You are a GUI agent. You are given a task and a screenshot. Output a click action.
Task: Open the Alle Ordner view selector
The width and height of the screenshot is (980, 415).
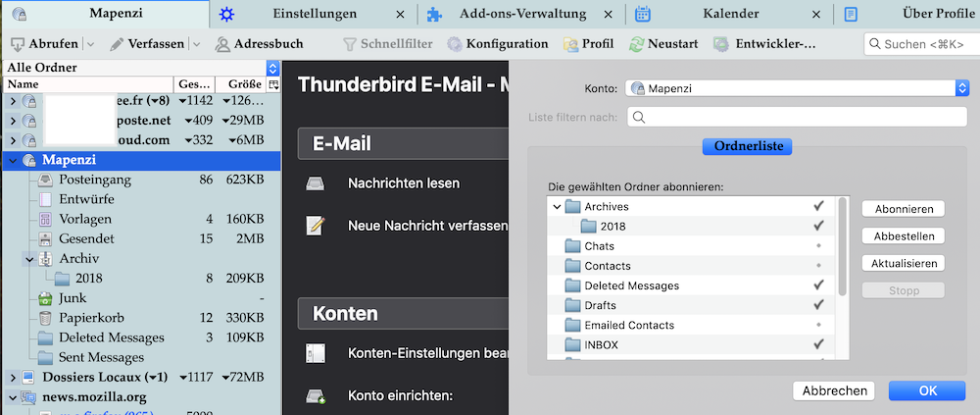pos(141,68)
